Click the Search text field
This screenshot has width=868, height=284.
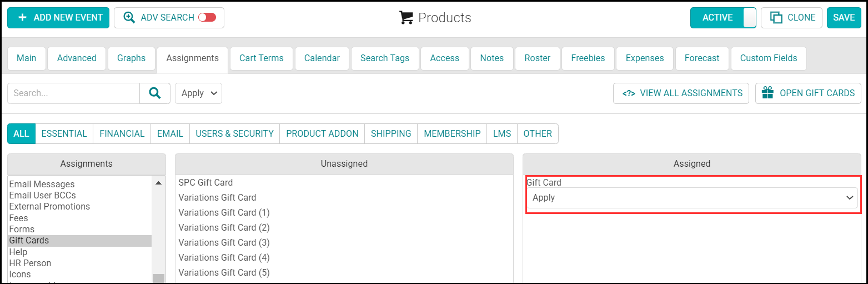pyautogui.click(x=73, y=93)
